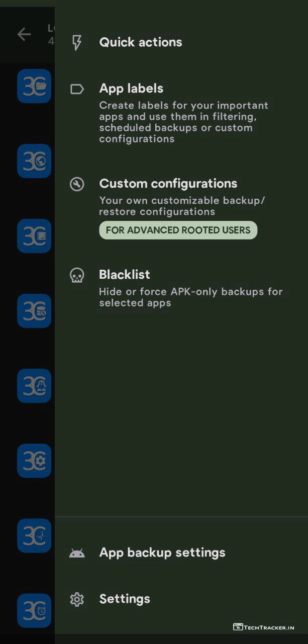Tap the back arrow
Image resolution: width=308 pixels, height=644 pixels.
[x=24, y=34]
